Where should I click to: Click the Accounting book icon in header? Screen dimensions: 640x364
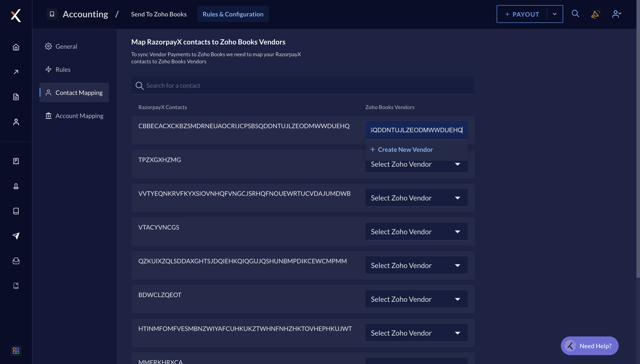[x=52, y=14]
